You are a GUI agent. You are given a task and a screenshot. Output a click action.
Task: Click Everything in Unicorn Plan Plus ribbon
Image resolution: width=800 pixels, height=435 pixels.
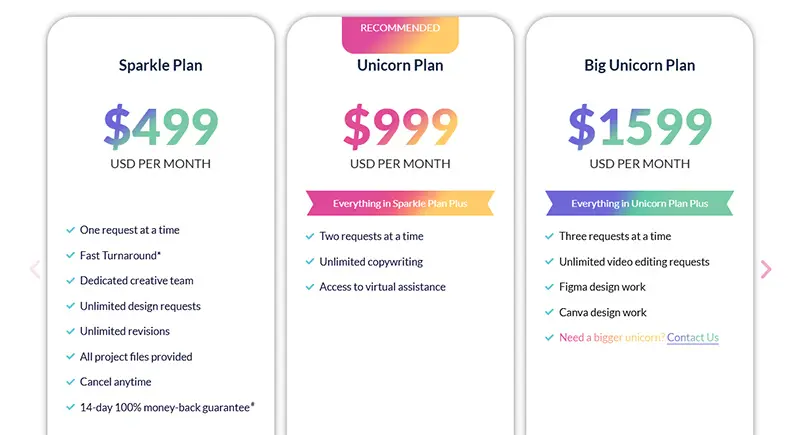tap(639, 204)
